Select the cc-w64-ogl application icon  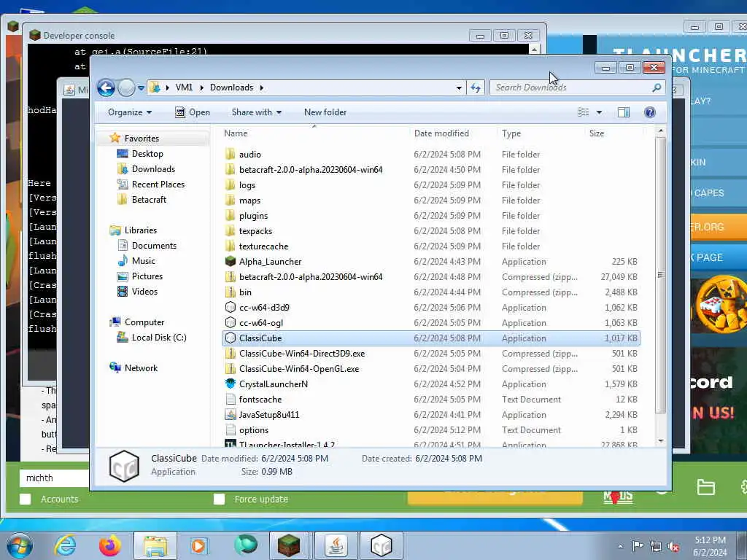pyautogui.click(x=230, y=322)
